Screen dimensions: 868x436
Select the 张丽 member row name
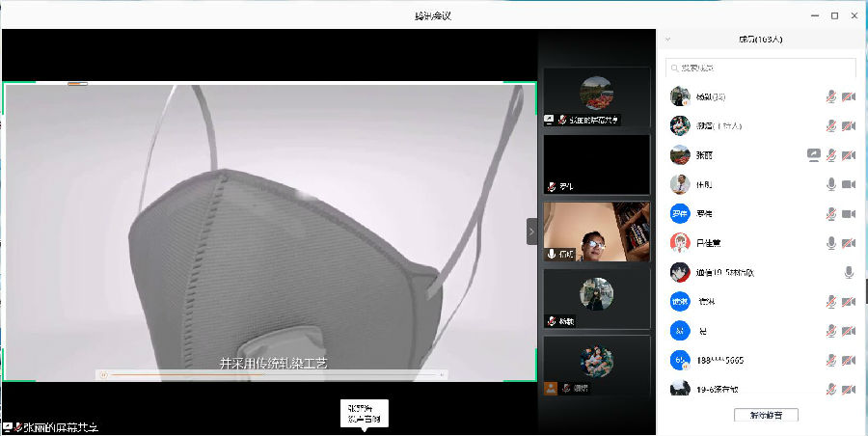click(704, 155)
